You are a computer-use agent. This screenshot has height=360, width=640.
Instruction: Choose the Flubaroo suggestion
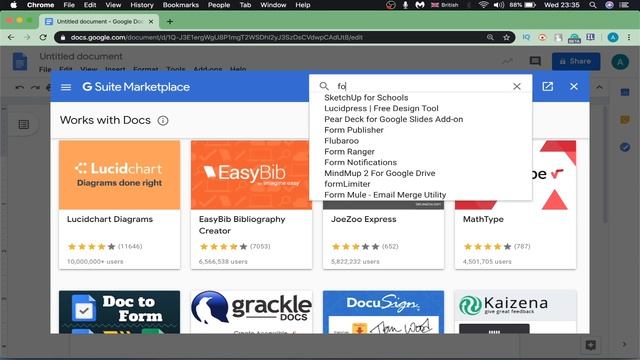342,141
